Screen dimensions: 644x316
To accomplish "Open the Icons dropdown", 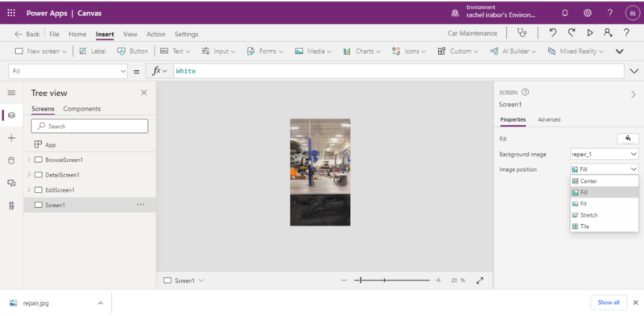I will click(x=409, y=52).
